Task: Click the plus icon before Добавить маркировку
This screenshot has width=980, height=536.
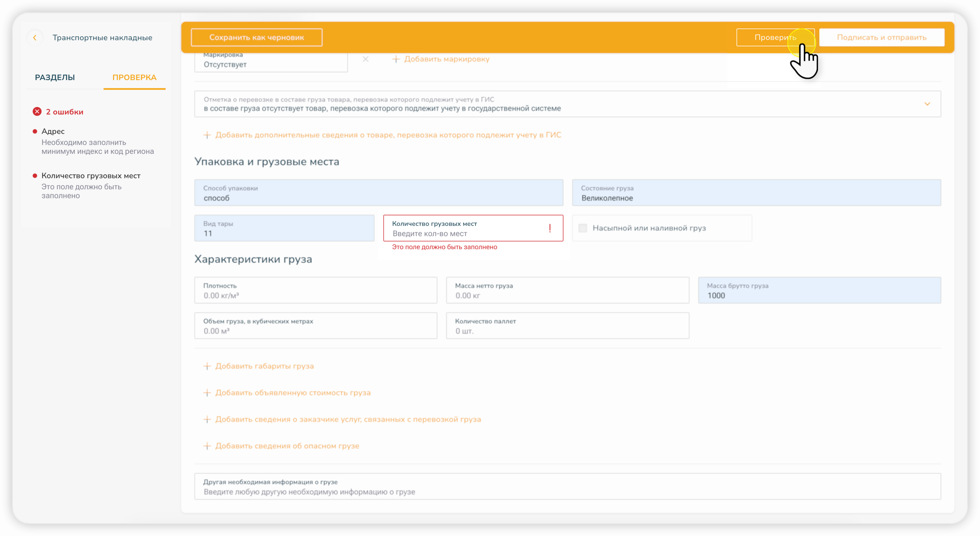Action: [x=396, y=59]
